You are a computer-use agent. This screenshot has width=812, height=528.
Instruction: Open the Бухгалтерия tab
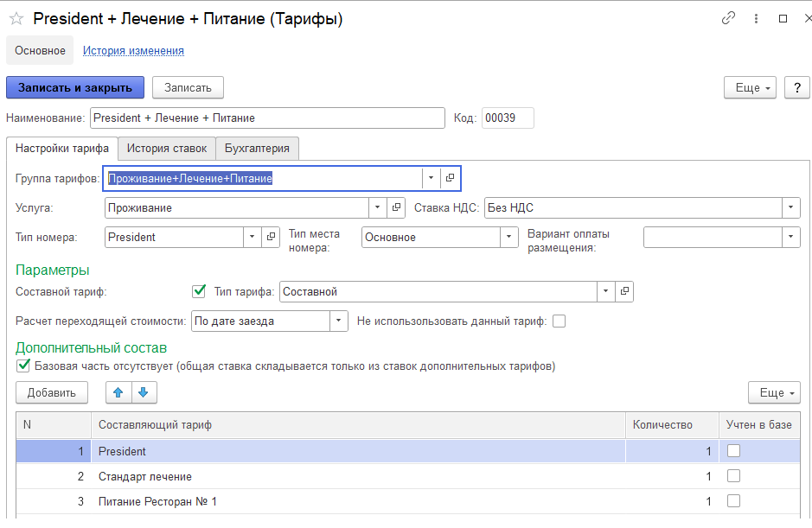tap(257, 149)
